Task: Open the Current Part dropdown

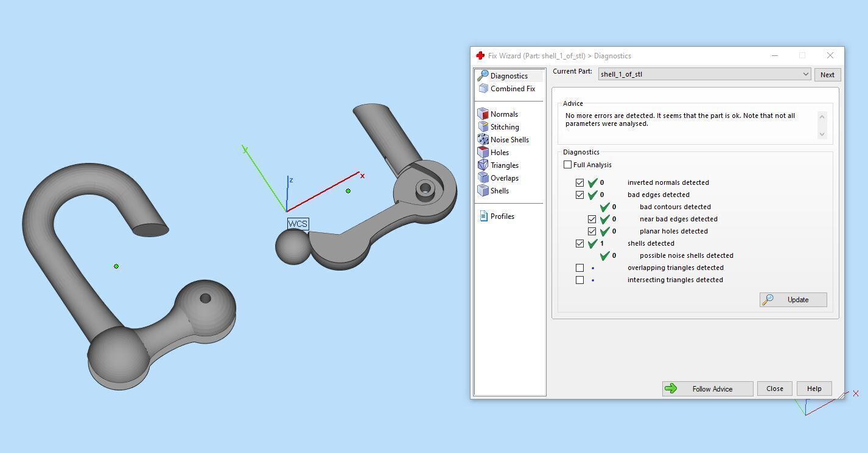Action: tap(705, 74)
